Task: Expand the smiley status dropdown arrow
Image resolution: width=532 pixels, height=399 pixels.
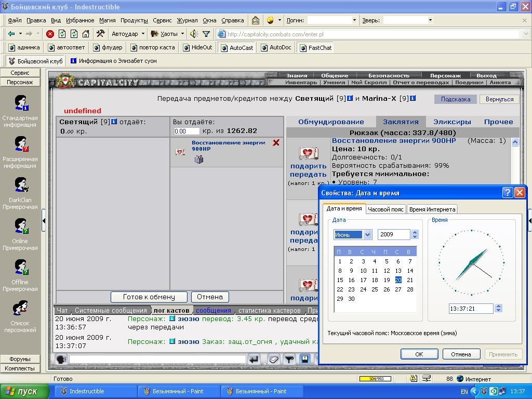Action: pyautogui.click(x=280, y=20)
